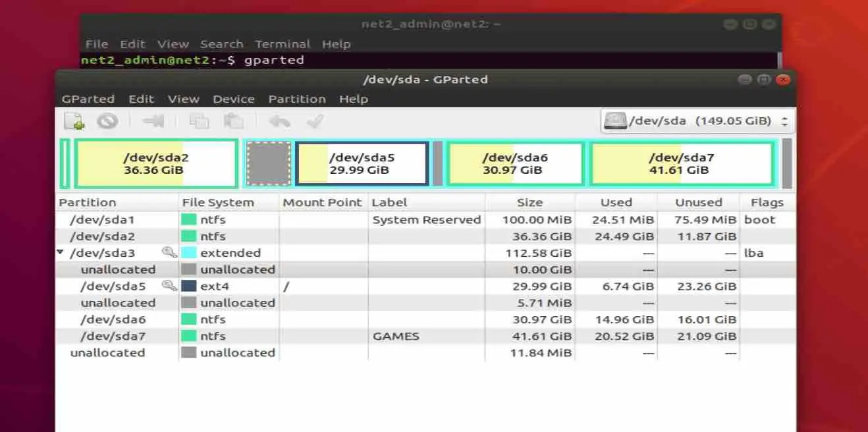Open the View menu in GParted
Viewport: 868px width, 432px height.
tap(183, 99)
